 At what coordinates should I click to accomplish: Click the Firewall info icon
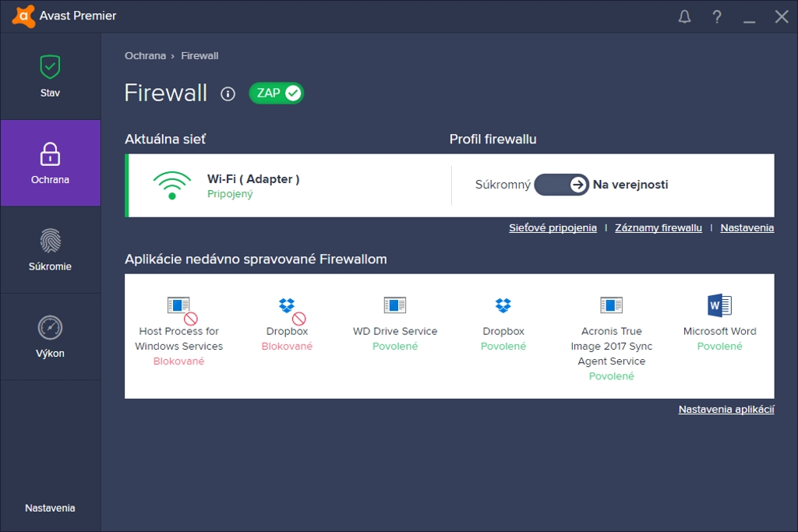pyautogui.click(x=228, y=93)
